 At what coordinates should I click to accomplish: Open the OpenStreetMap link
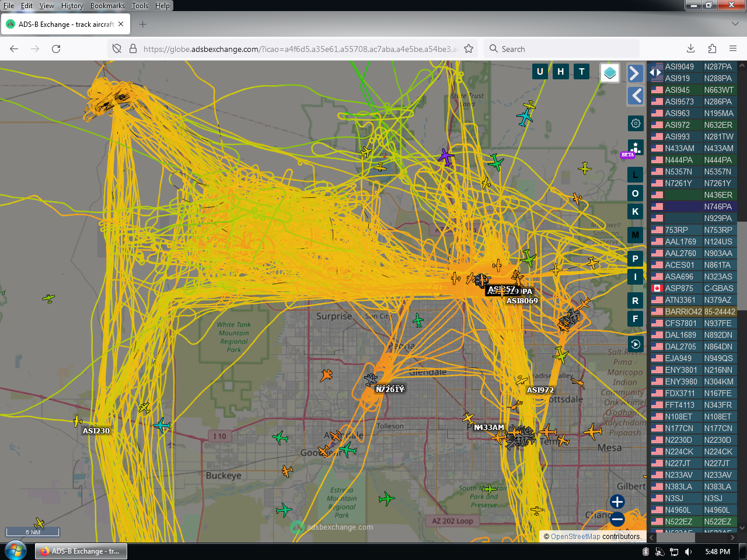click(x=575, y=537)
